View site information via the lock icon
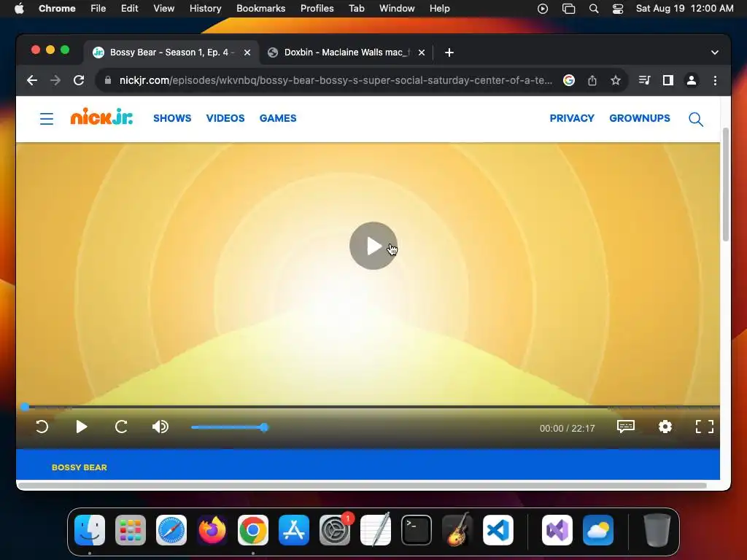 [108, 80]
